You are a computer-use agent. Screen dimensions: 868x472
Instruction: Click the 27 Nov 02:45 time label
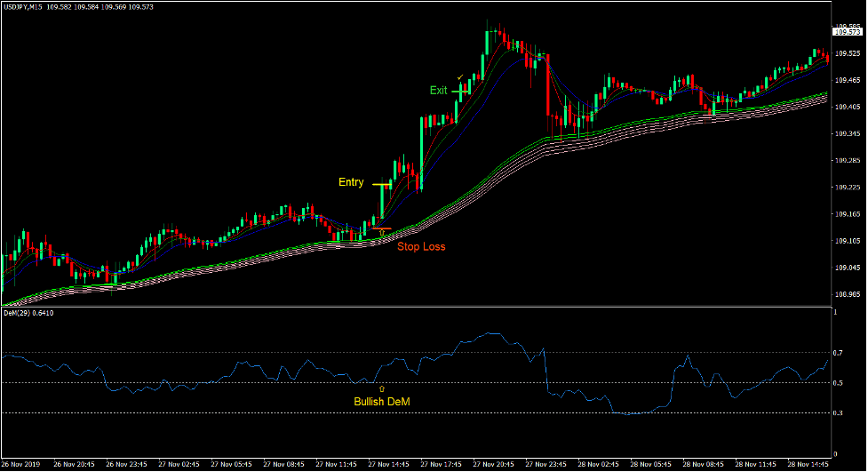pos(179,464)
